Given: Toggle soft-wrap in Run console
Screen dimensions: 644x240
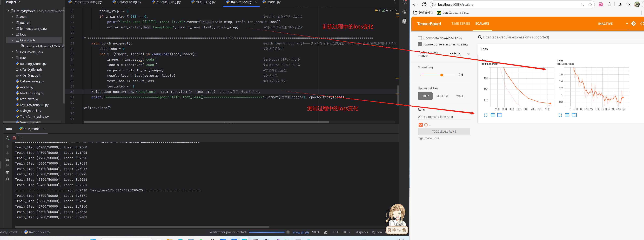Looking at the screenshot, I should [7, 159].
